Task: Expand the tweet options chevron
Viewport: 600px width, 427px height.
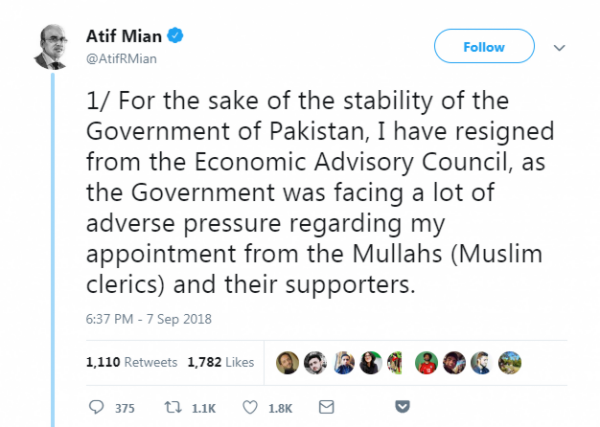Action: coord(559,47)
